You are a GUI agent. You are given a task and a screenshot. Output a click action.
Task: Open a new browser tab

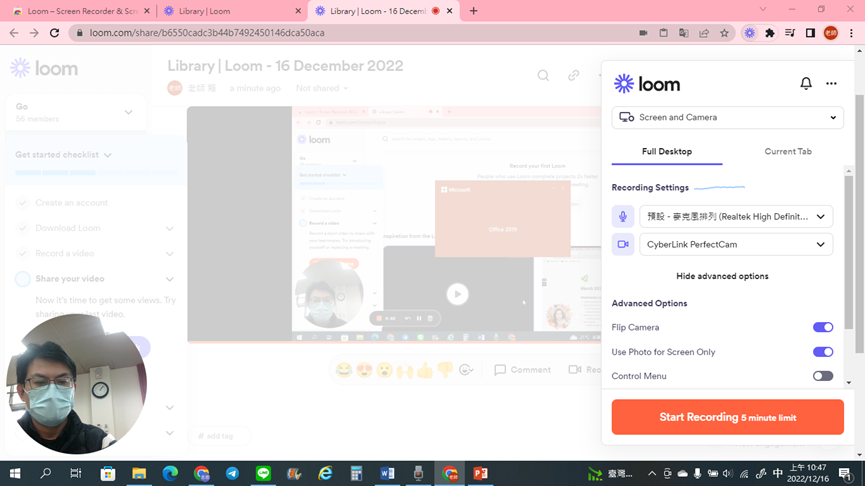pos(473,11)
